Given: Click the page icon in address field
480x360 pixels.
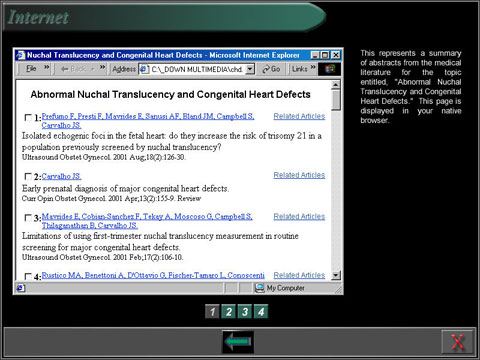Looking at the screenshot, I should click(144, 69).
